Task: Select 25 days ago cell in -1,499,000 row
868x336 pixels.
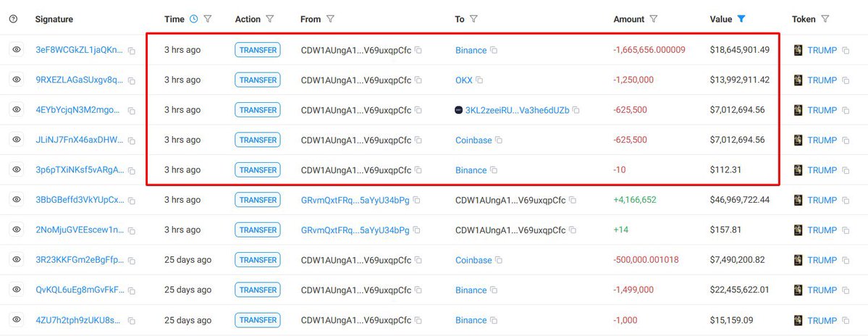Action: coord(187,290)
